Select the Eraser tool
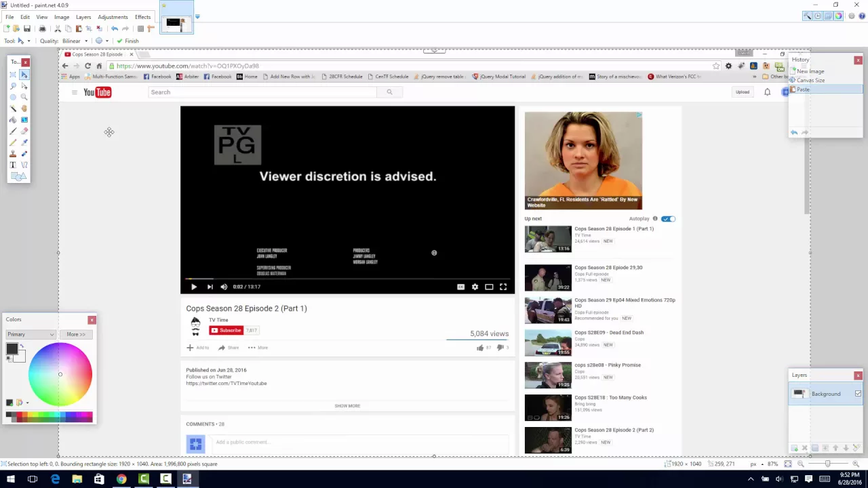 coord(24,131)
